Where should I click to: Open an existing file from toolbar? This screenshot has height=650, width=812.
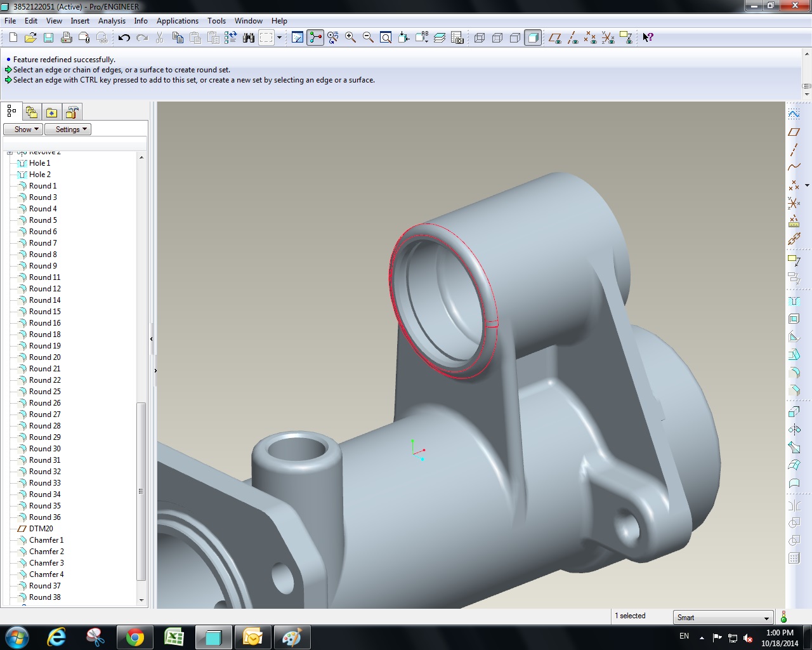click(x=30, y=37)
